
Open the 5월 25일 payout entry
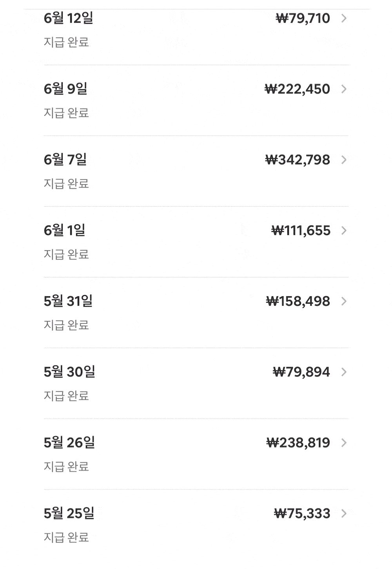point(69,513)
